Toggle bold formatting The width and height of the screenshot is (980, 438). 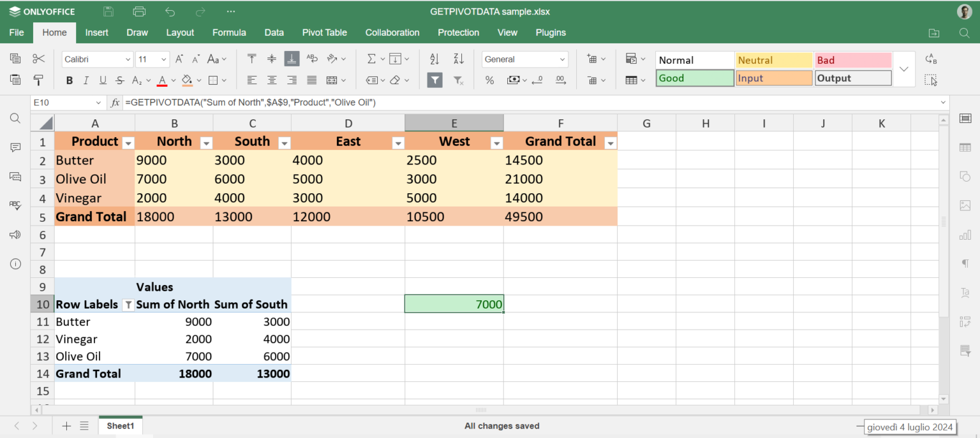[x=69, y=80]
